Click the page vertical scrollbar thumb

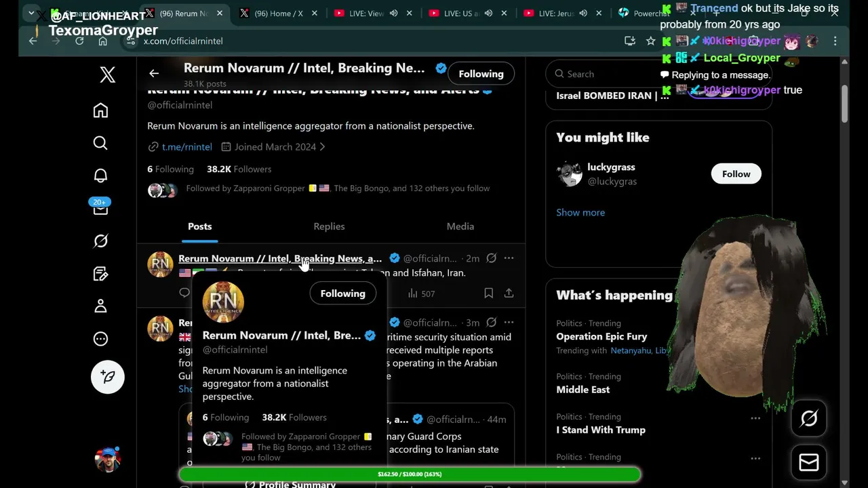[844, 103]
